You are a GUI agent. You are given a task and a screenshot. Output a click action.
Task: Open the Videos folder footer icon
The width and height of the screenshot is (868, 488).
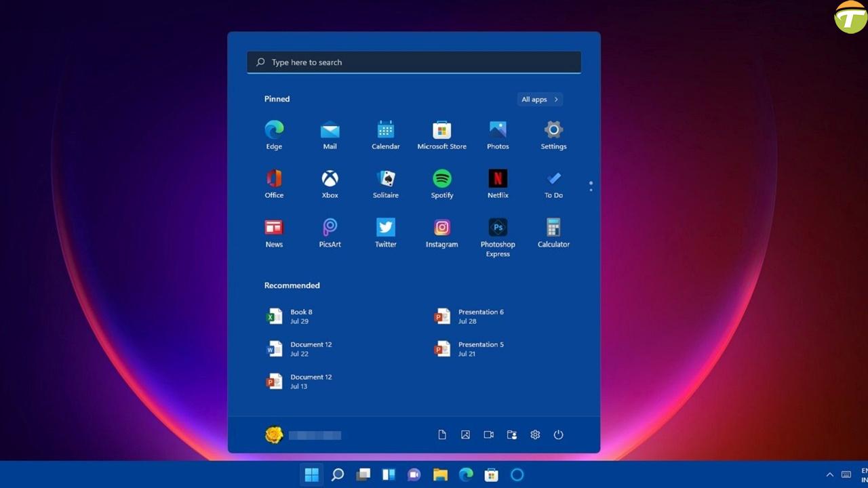[x=488, y=434]
